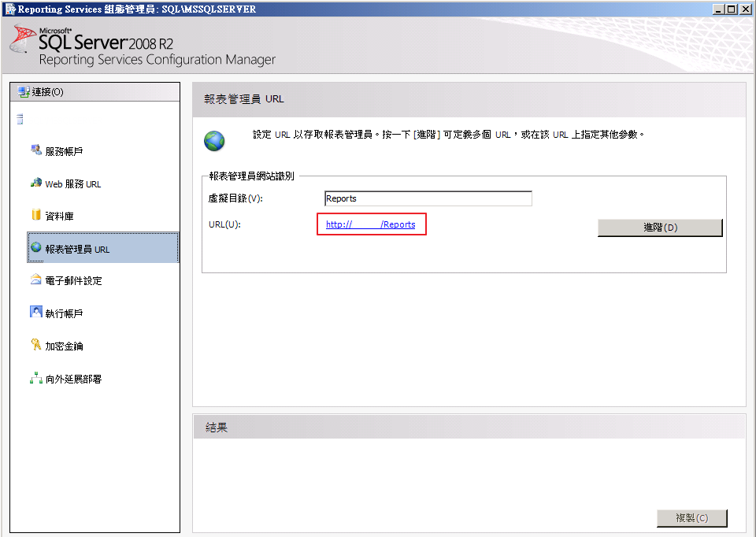Click the 結果 results panel header

(x=469, y=427)
